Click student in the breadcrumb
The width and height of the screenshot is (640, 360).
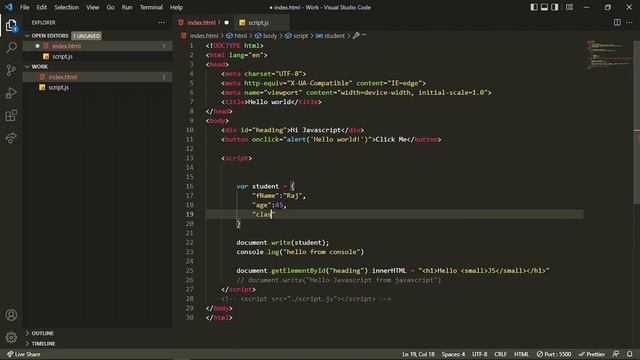334,36
